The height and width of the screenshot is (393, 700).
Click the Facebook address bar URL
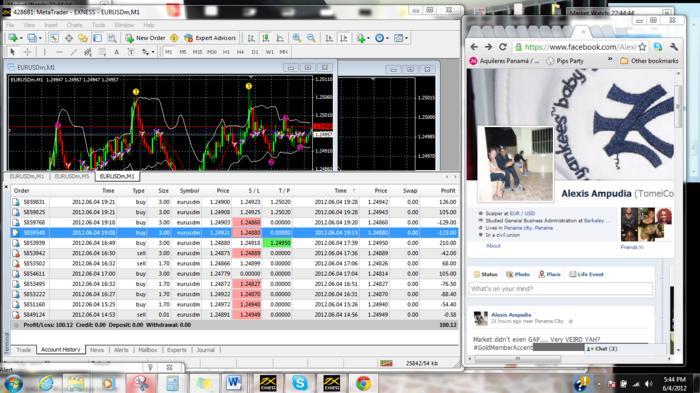tap(580, 47)
